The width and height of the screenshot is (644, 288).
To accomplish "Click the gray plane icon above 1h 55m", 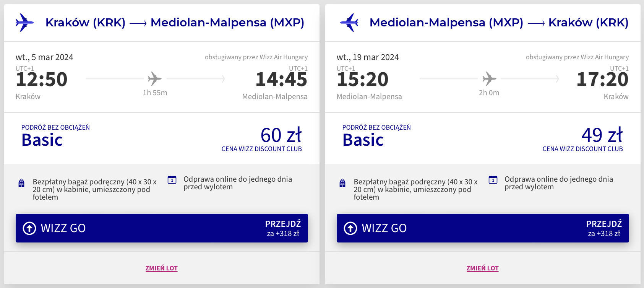I will (x=155, y=79).
